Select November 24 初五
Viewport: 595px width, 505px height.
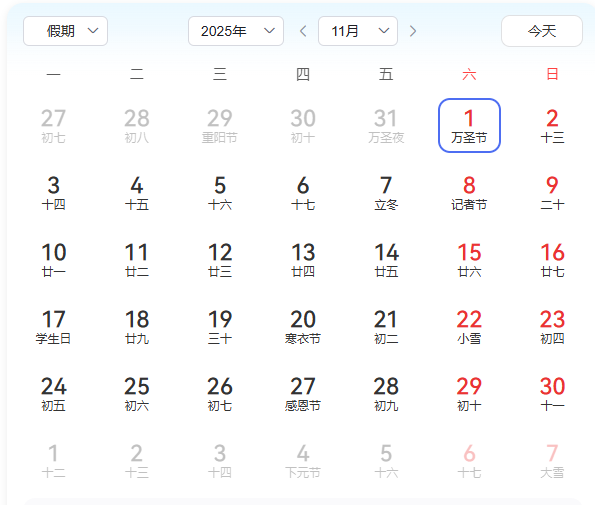[x=53, y=394]
